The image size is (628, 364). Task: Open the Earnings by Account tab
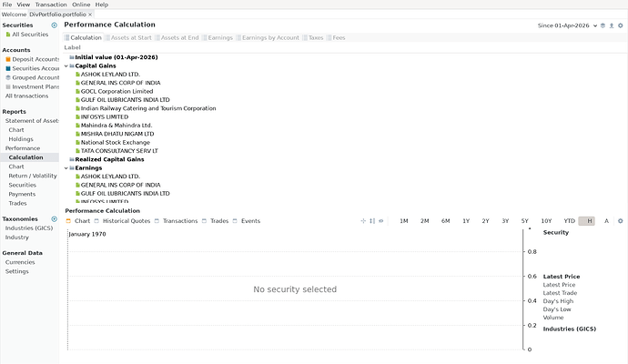[x=268, y=37]
